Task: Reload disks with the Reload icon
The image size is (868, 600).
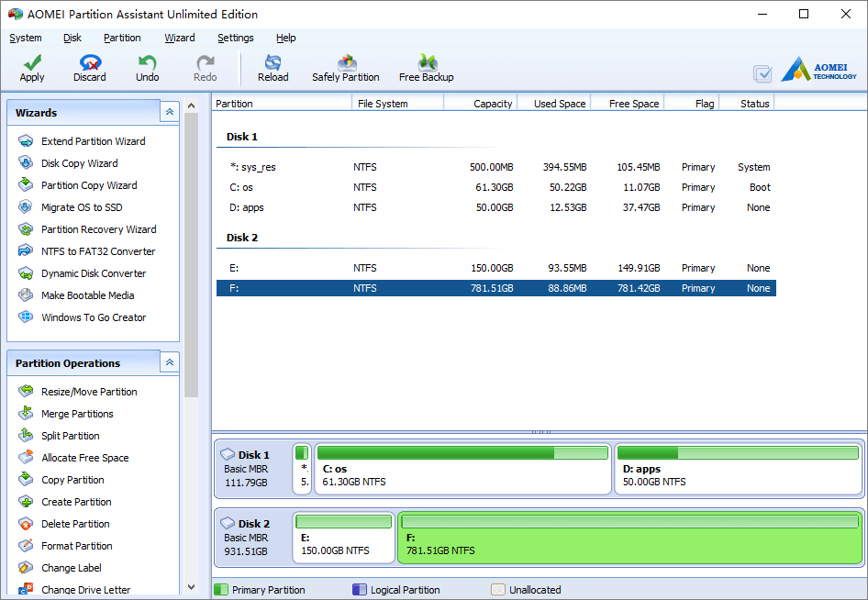Action: point(273,62)
